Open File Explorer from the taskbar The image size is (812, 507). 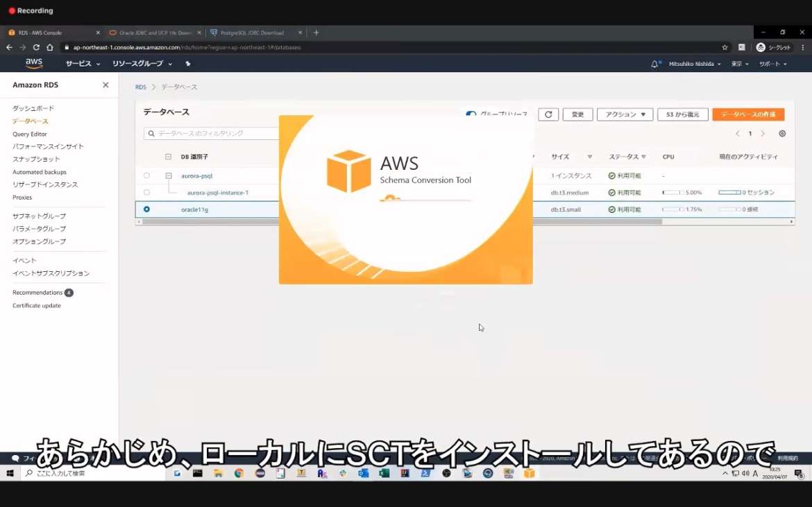[218, 473]
